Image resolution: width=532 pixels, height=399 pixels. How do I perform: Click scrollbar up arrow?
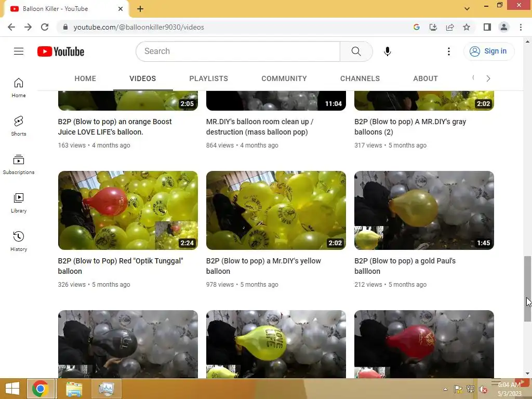(527, 42)
